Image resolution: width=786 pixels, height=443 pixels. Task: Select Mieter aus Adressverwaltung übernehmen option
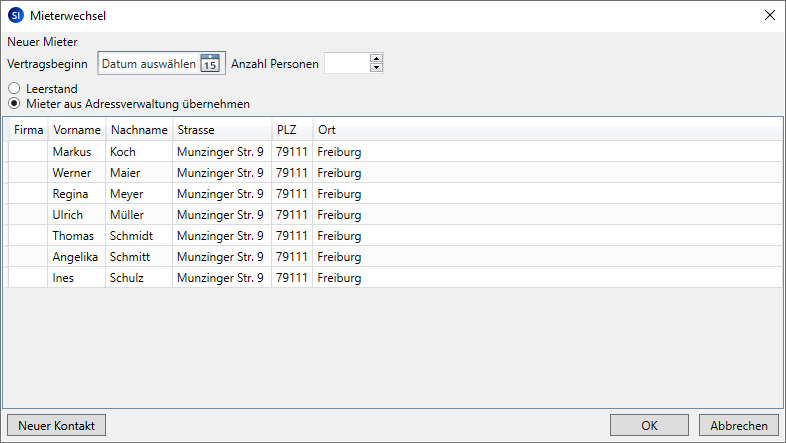coord(14,103)
